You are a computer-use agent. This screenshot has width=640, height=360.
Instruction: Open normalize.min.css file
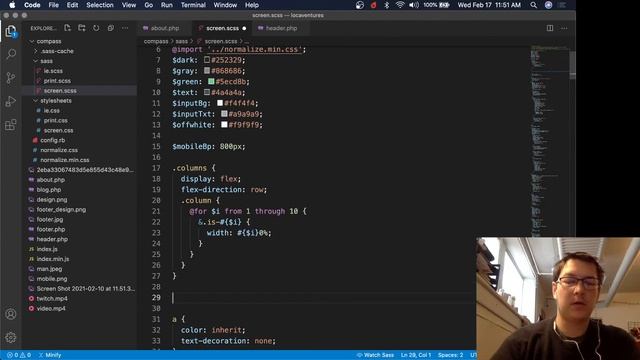tap(64, 160)
